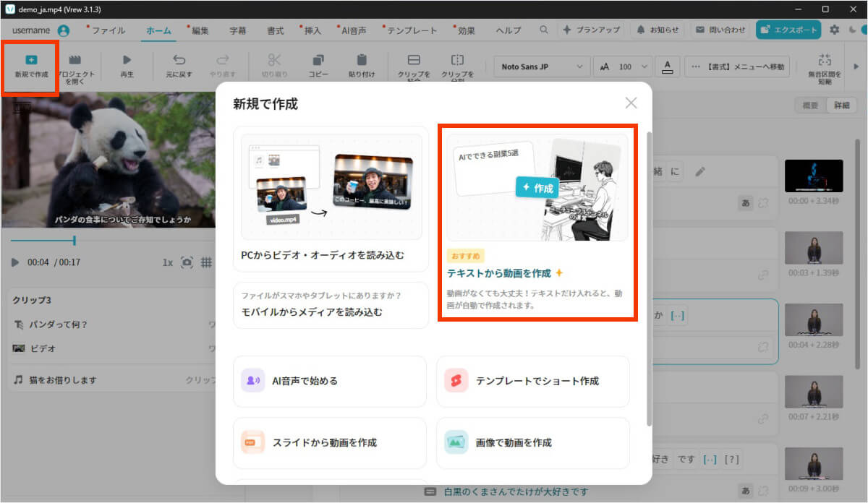The image size is (868, 503).
Task: Click the 元に戻す undo icon
Action: (179, 60)
